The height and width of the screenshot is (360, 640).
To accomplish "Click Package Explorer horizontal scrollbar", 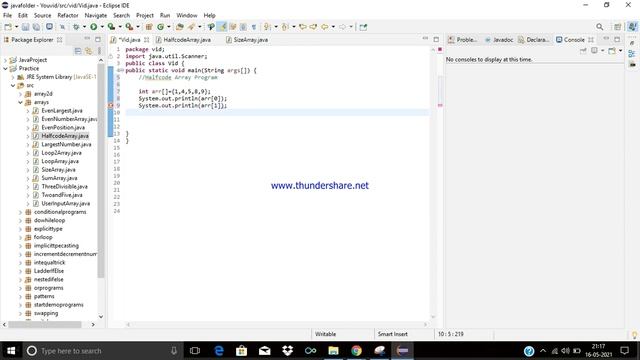I will (45, 324).
